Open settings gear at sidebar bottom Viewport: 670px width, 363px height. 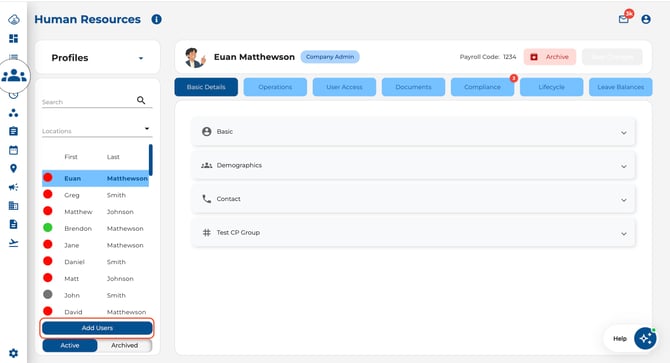coord(13,353)
